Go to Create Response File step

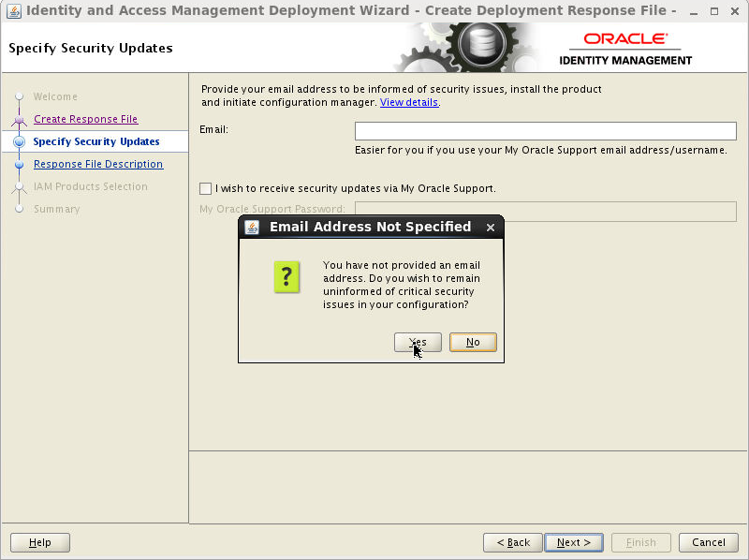tap(85, 119)
